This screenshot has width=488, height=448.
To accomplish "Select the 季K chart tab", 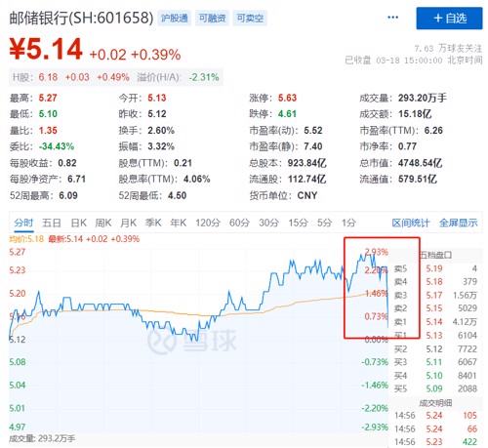I will [x=153, y=223].
